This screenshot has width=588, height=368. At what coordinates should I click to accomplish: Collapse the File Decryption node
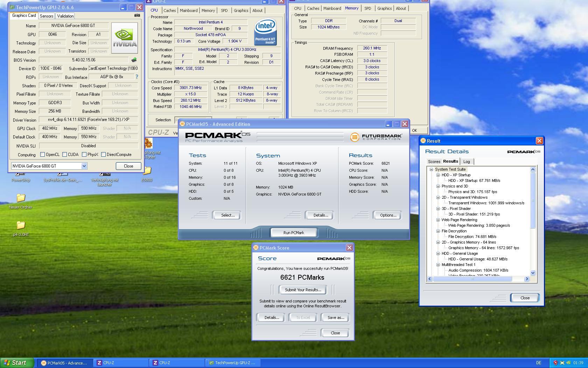438,231
